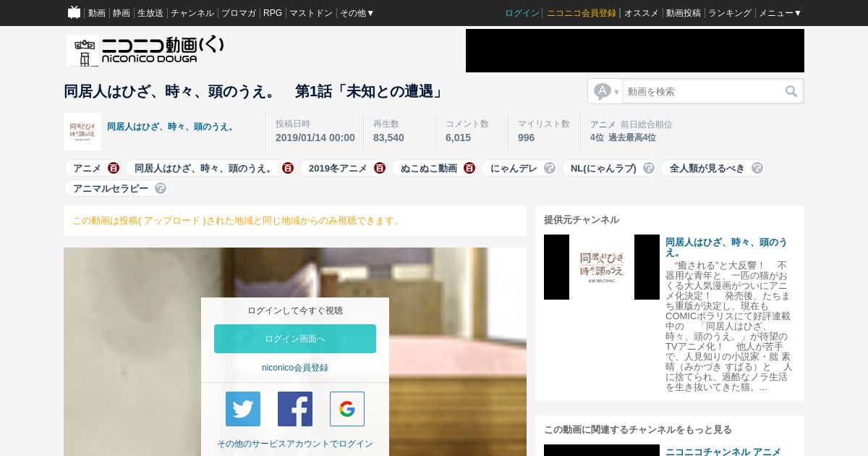Sign in with the Google icon
The height and width of the screenshot is (456, 868).
pyautogui.click(x=347, y=409)
